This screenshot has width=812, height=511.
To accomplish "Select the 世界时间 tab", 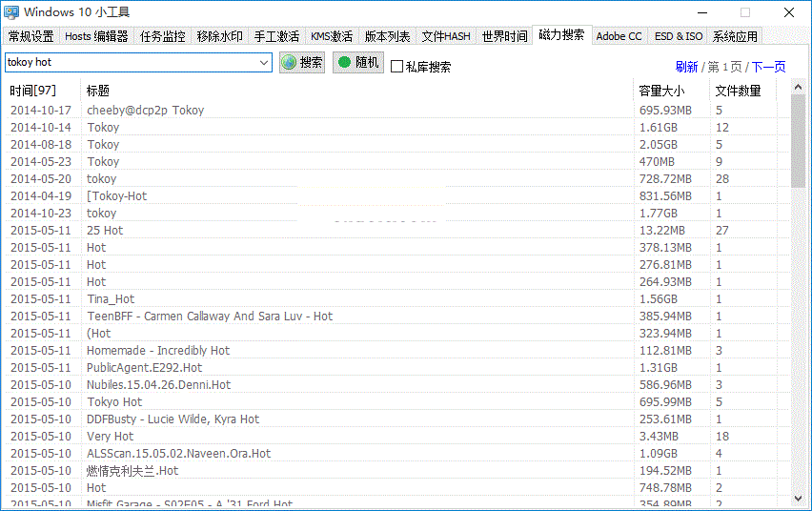I will [x=504, y=36].
